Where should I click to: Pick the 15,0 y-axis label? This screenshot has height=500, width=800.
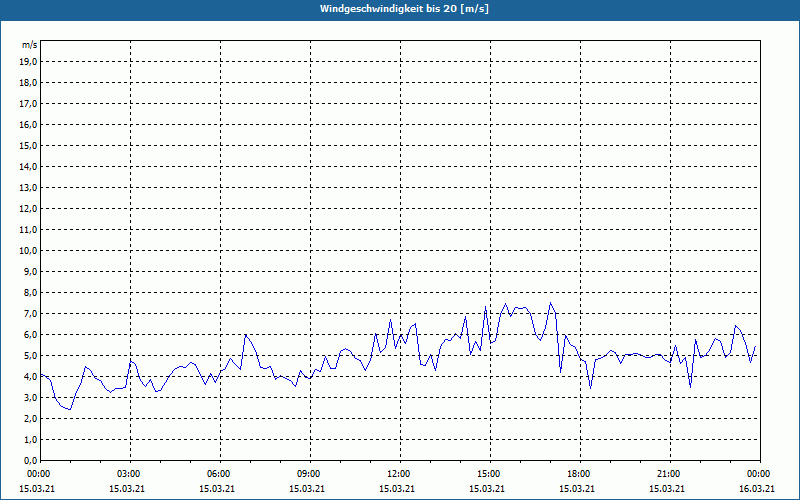(x=29, y=145)
